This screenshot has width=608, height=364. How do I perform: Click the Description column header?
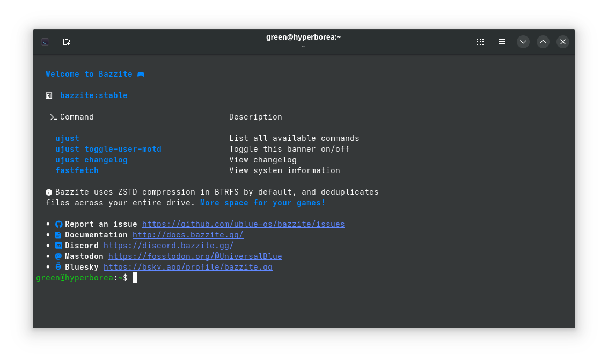click(x=255, y=117)
